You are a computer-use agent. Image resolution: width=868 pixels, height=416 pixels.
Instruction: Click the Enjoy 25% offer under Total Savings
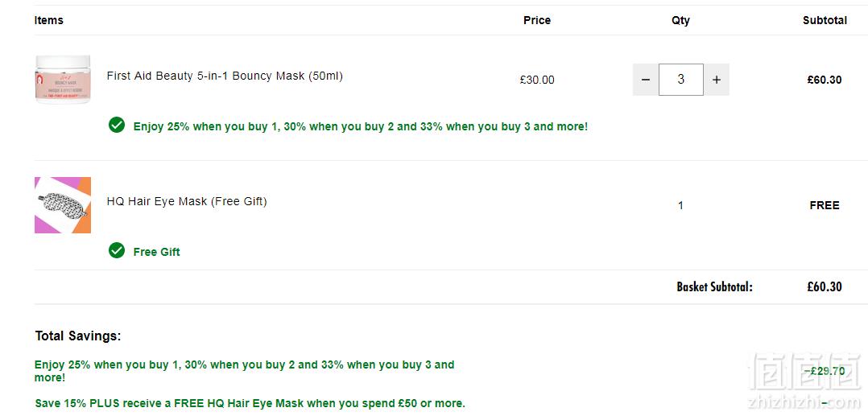[x=245, y=371]
